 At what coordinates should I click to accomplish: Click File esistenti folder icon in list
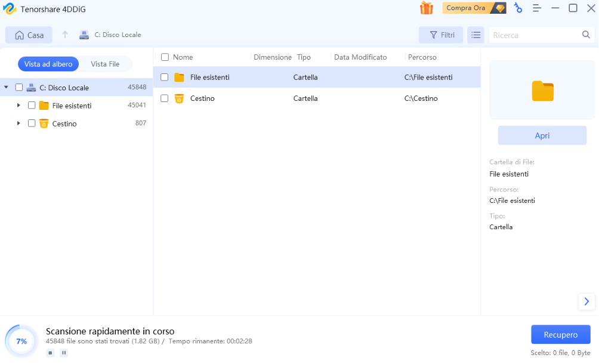tap(179, 77)
